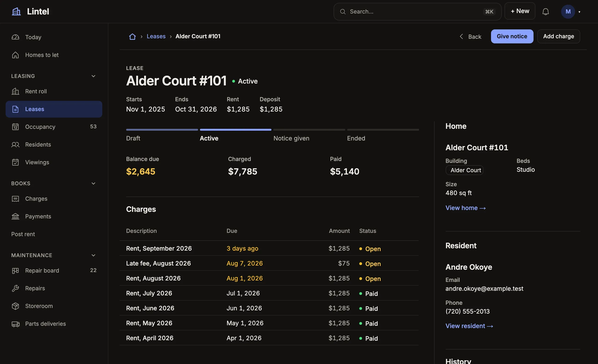The image size is (598, 364).
Task: Click the + New button
Action: (520, 11)
